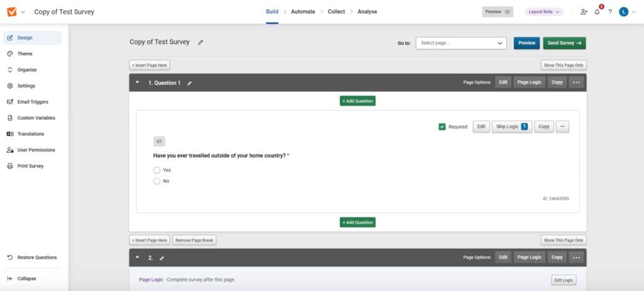Viewport: 644px width, 291px height.
Task: Click the green Send Survey button
Action: (x=564, y=43)
